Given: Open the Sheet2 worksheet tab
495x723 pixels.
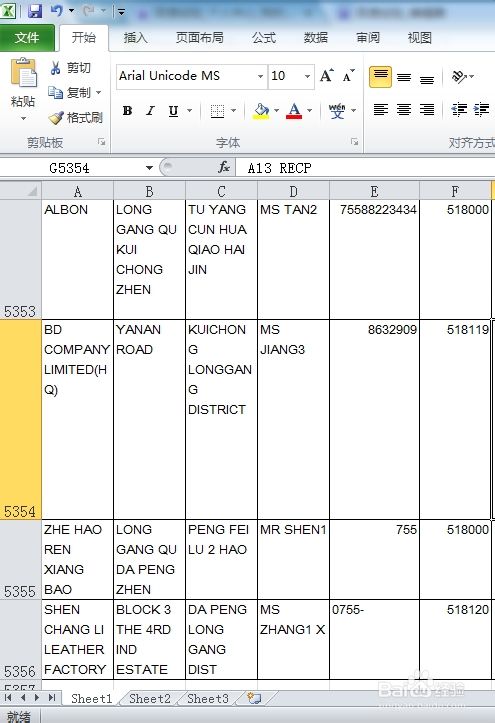Looking at the screenshot, I should pyautogui.click(x=150, y=699).
